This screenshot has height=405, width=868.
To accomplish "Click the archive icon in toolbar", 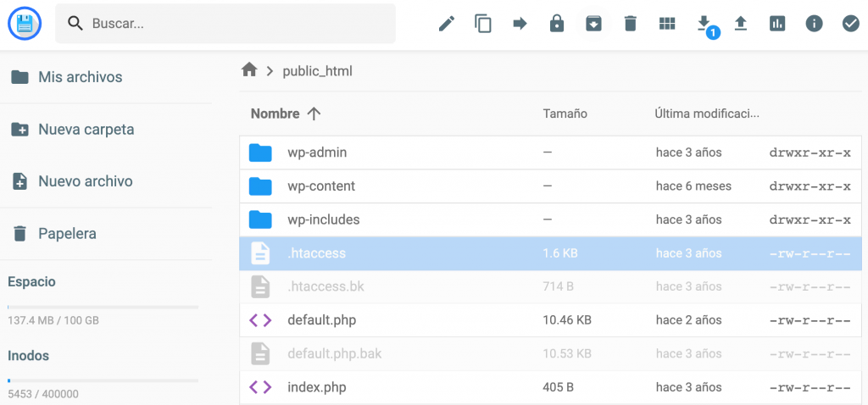I will pos(593,24).
